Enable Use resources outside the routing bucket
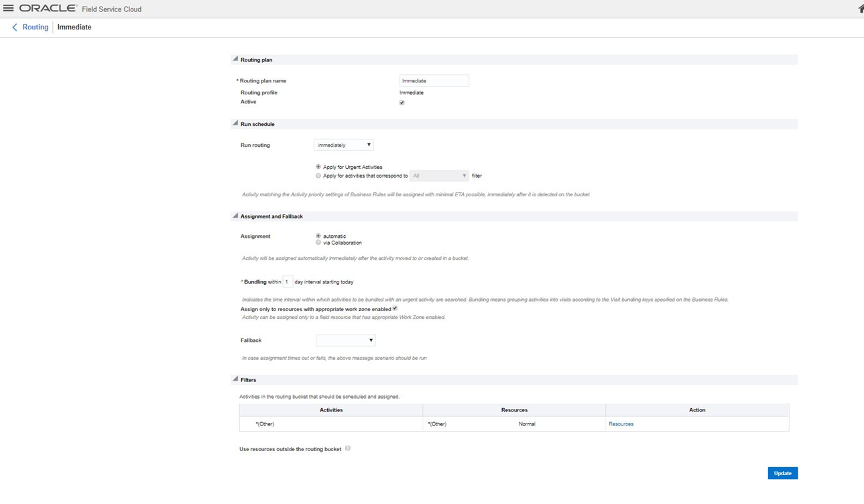 348,448
